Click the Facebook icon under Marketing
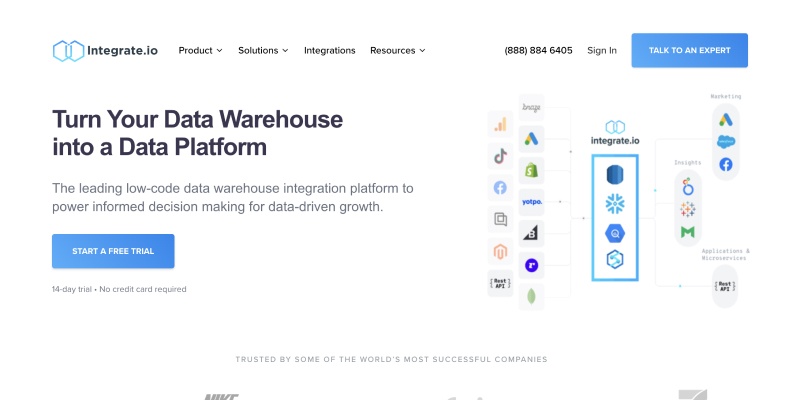This screenshot has width=800, height=400. point(726,164)
